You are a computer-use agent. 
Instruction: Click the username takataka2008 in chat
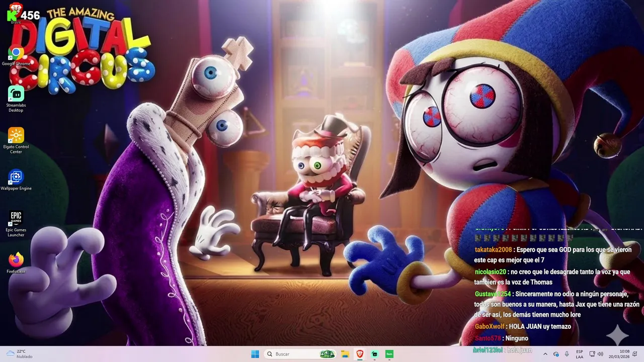coord(493,250)
